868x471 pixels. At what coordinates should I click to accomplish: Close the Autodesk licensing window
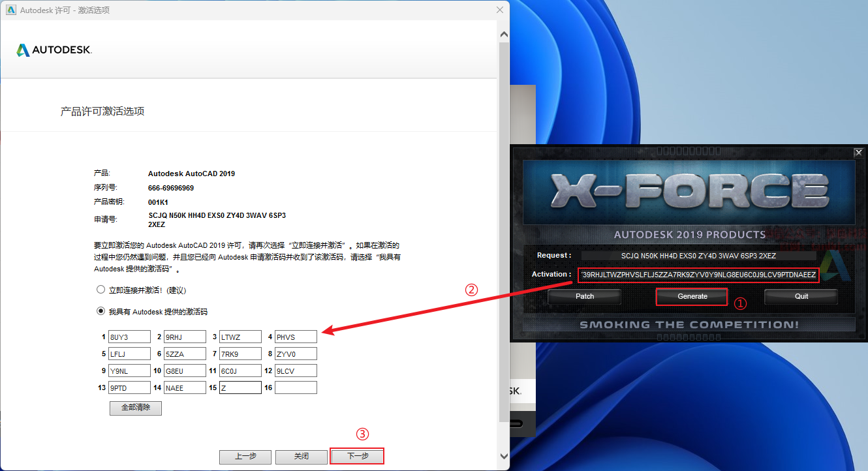(500, 10)
